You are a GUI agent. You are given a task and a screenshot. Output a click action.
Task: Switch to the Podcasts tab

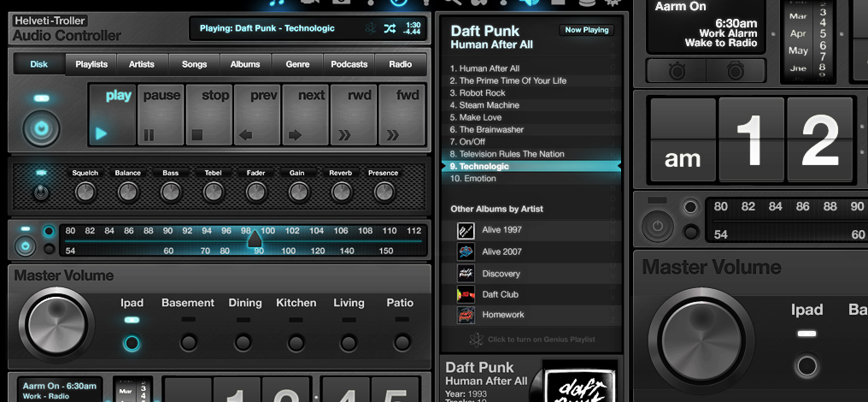pos(349,64)
